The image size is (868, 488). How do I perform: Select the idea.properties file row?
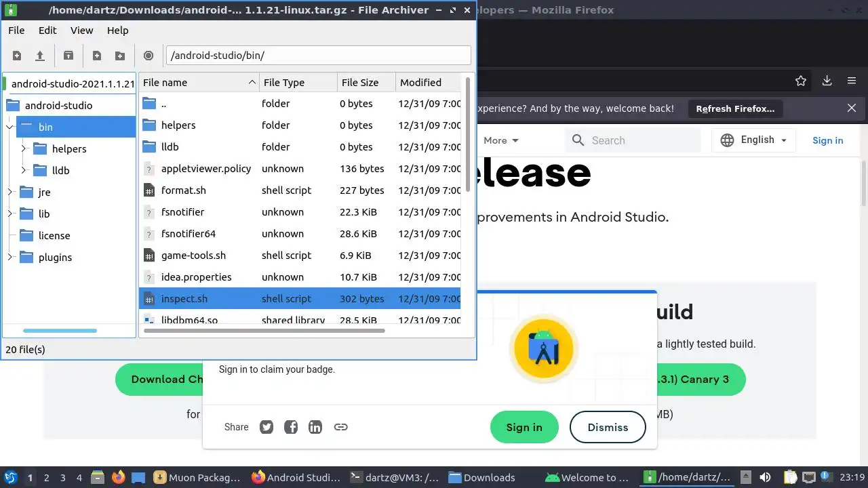pyautogui.click(x=300, y=277)
